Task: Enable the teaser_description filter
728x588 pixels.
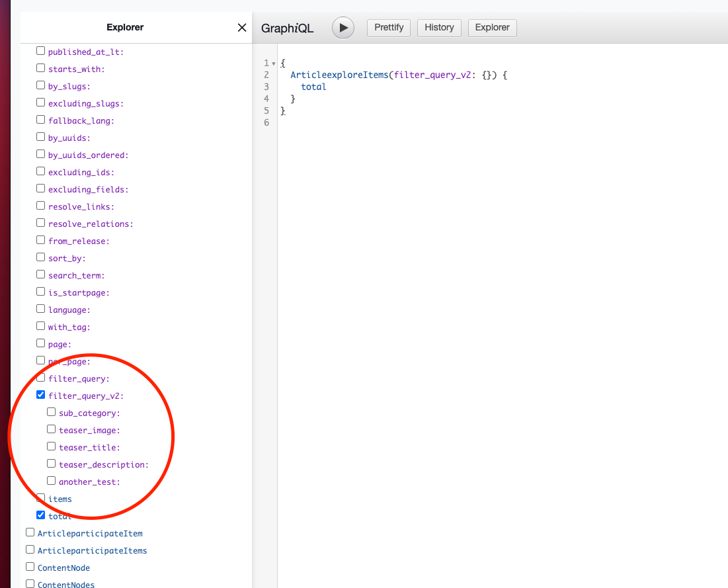Action: click(51, 463)
